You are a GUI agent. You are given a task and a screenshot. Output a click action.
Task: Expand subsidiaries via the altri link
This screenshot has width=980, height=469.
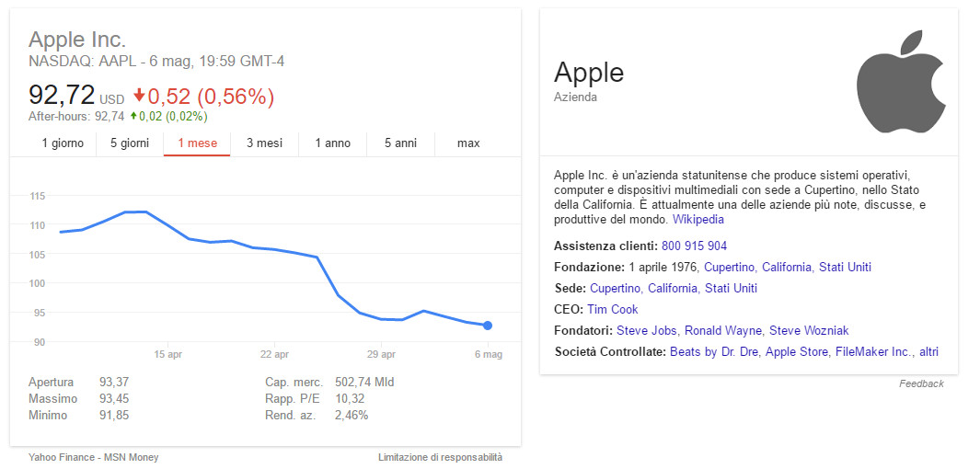(x=928, y=351)
